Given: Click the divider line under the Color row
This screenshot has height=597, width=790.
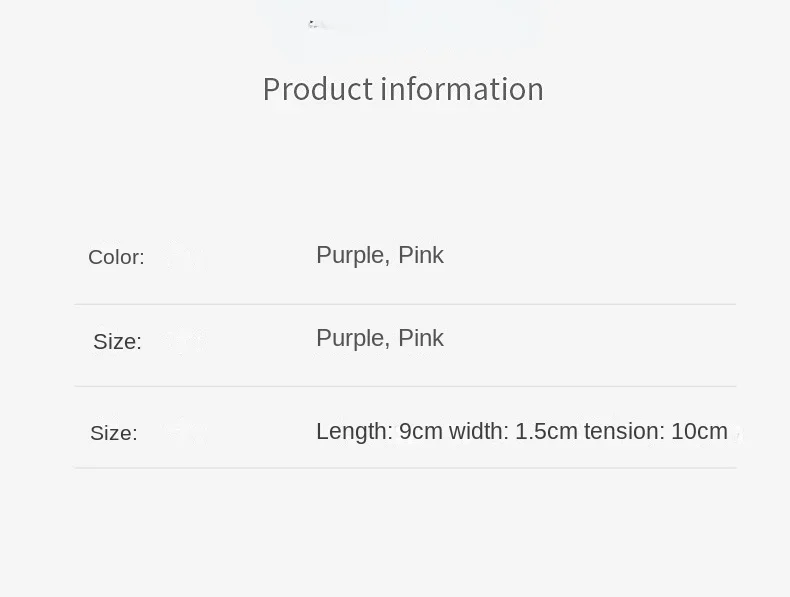Looking at the screenshot, I should 405,304.
